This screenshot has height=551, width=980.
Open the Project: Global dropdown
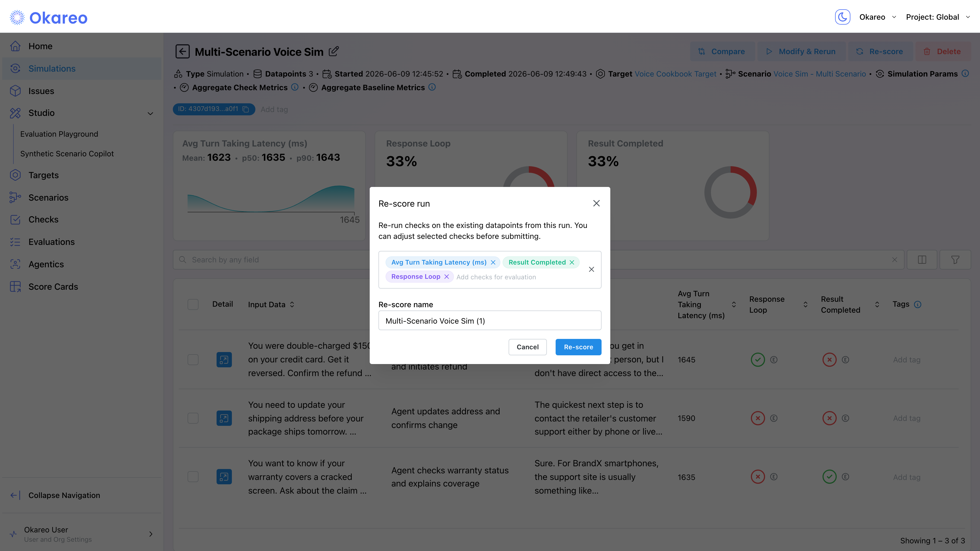(938, 17)
